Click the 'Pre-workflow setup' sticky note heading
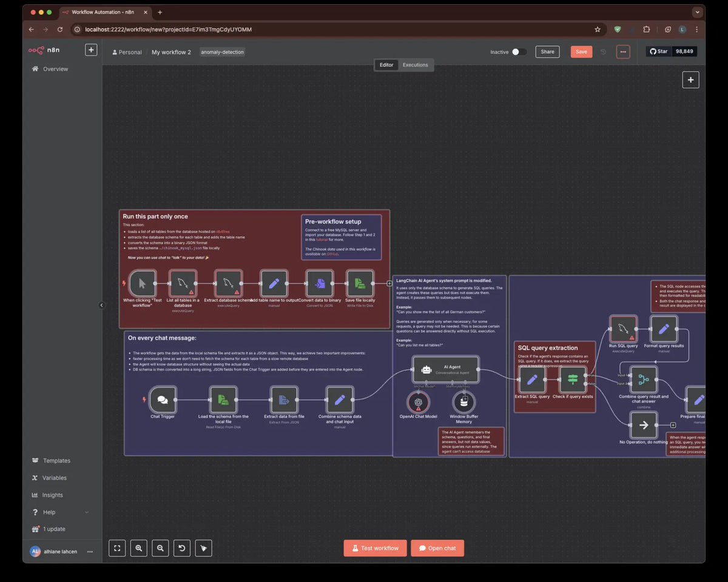The height and width of the screenshot is (582, 728). pyautogui.click(x=333, y=221)
